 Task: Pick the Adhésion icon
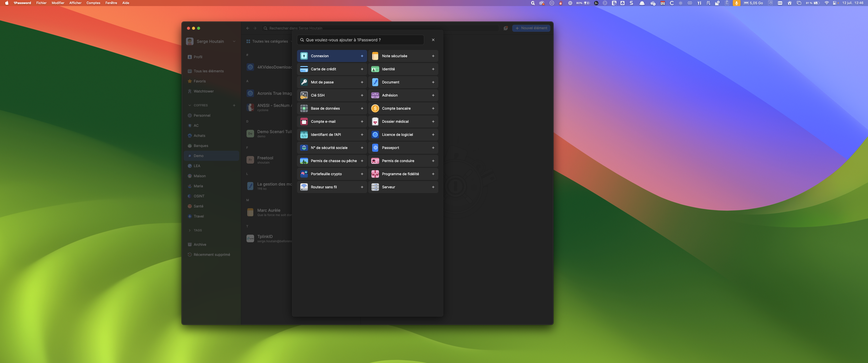point(375,95)
